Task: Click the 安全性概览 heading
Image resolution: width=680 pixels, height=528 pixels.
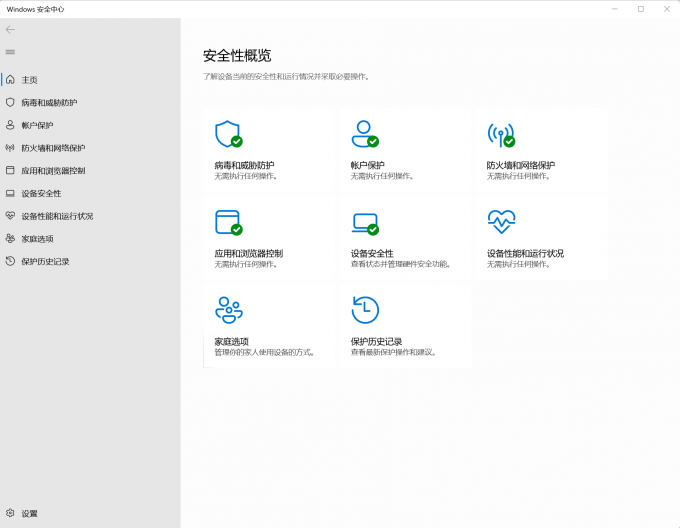Action: [x=237, y=55]
